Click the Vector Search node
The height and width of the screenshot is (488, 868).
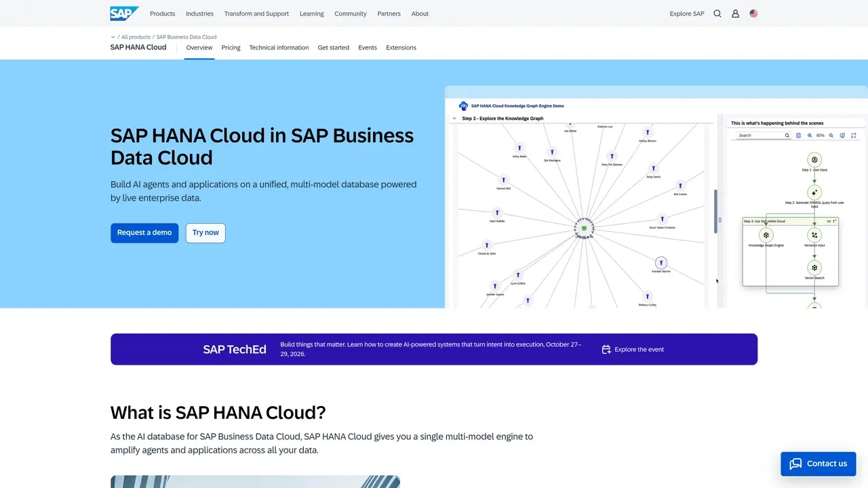[x=814, y=268]
